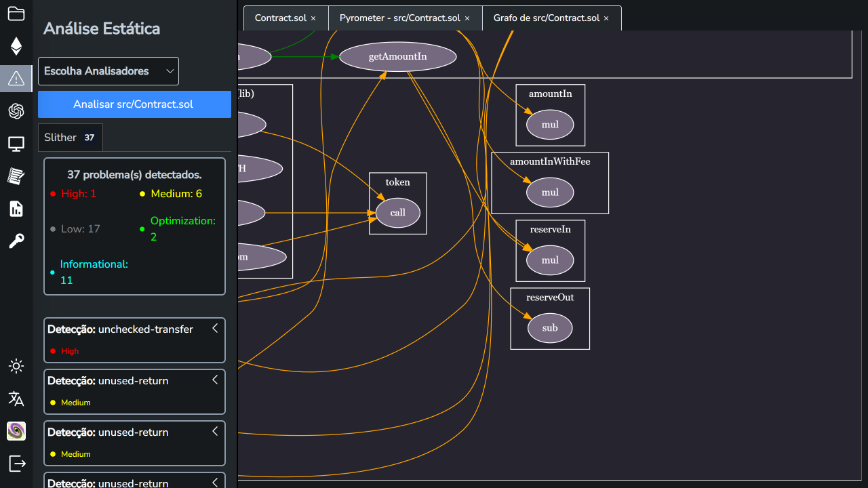Click the monitor icon in sidebar

tap(16, 144)
